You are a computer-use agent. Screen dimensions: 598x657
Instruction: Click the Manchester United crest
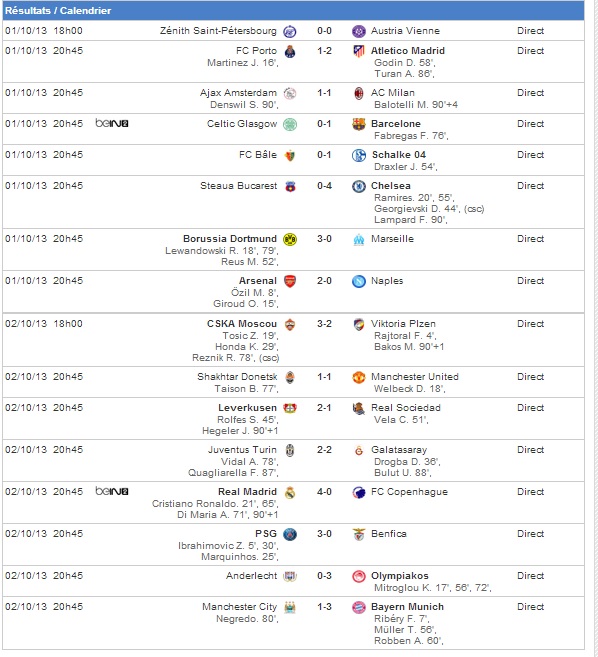[x=359, y=377]
